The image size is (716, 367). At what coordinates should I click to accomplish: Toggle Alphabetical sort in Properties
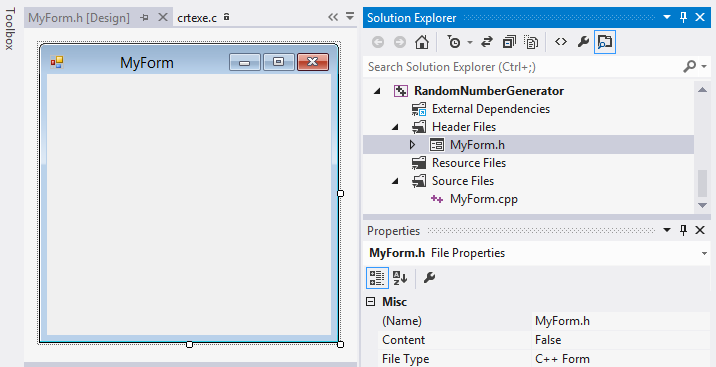pos(400,278)
